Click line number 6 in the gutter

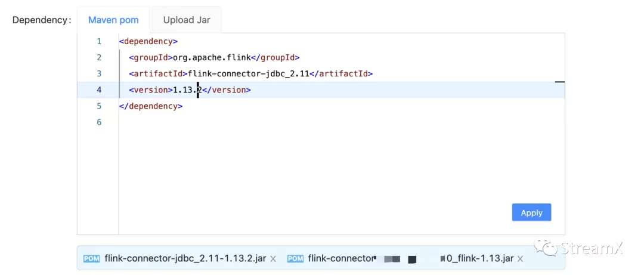point(99,122)
